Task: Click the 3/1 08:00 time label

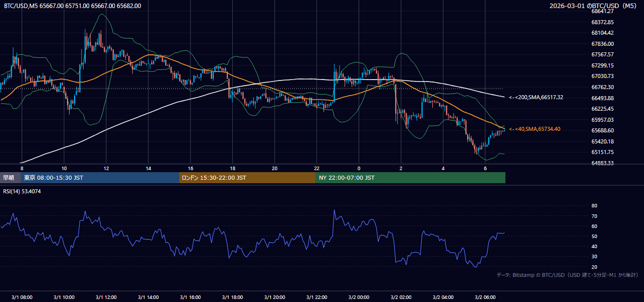Action: tap(22, 297)
